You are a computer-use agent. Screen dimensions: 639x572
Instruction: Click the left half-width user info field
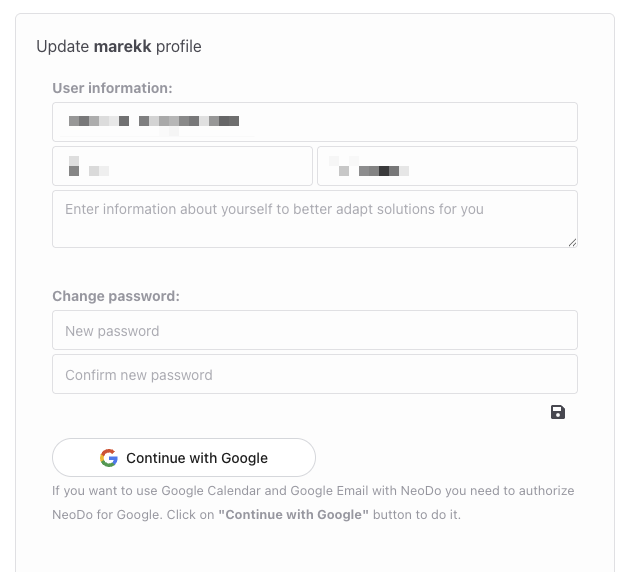pyautogui.click(x=182, y=167)
